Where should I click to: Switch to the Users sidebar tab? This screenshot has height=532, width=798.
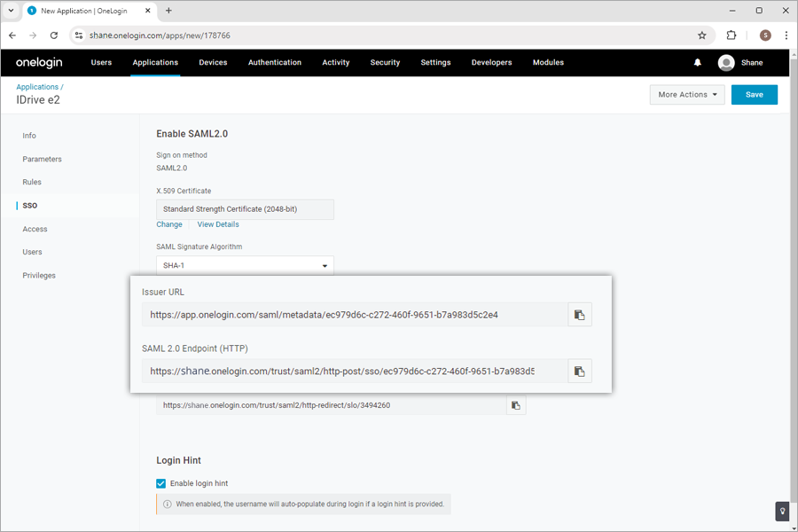tap(32, 252)
